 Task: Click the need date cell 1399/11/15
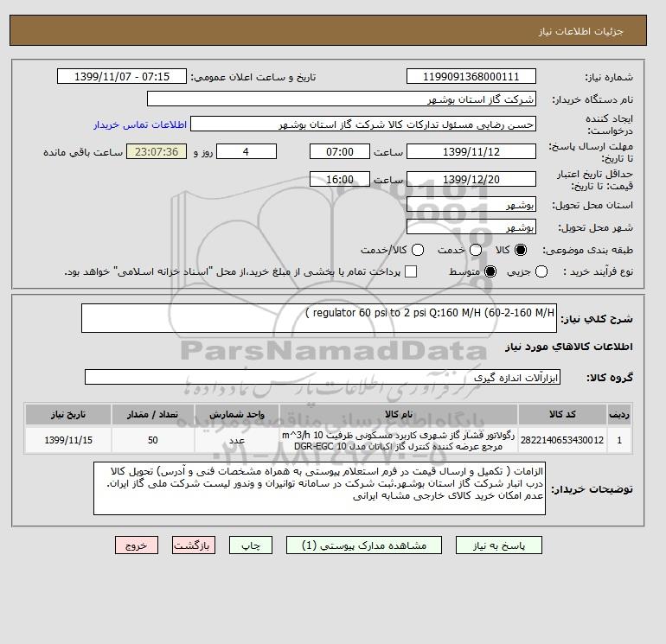[68, 440]
